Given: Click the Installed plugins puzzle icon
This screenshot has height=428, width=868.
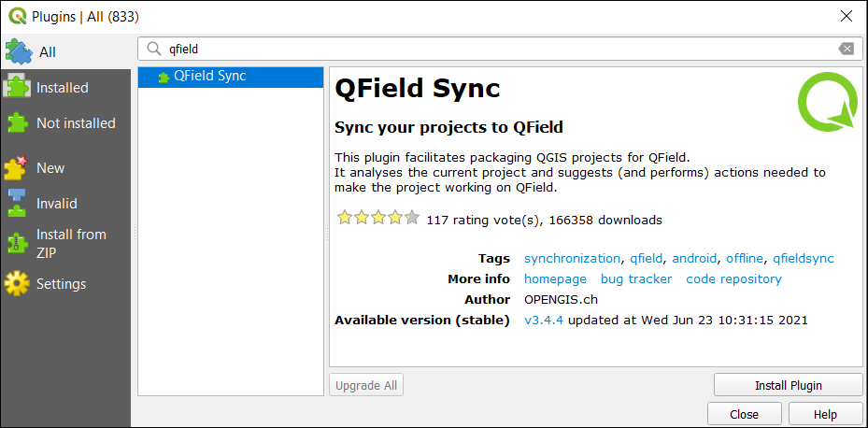Looking at the screenshot, I should pyautogui.click(x=17, y=88).
